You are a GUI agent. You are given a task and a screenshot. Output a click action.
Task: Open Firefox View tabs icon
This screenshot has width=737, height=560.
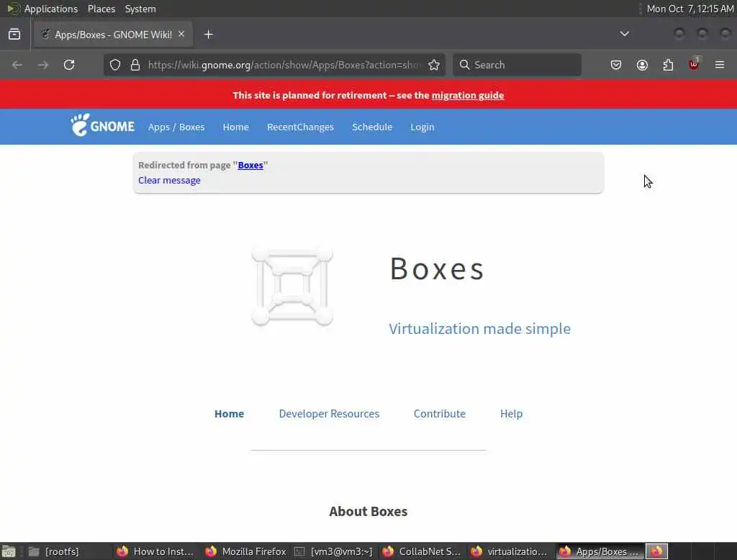[x=14, y=35]
